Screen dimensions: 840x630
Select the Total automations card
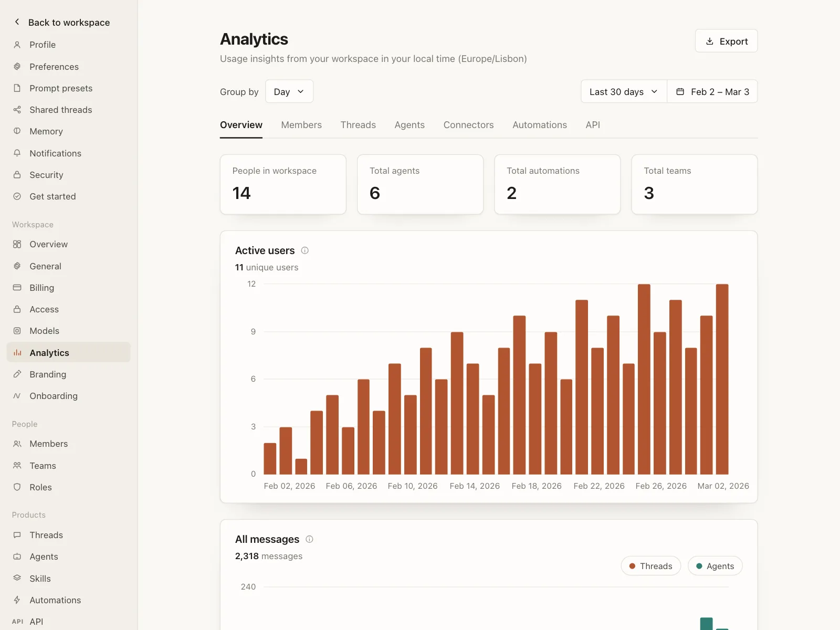(x=558, y=184)
